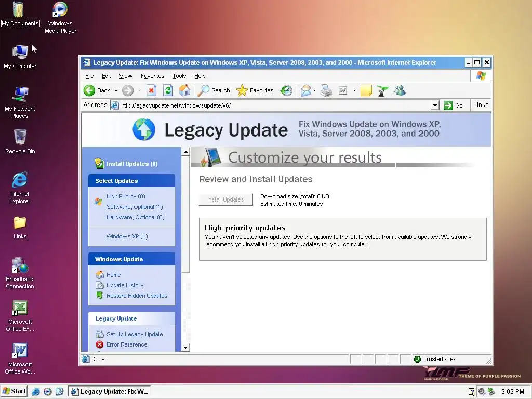The width and height of the screenshot is (532, 399).
Task: Click sidebar scrollbar down arrow
Action: pyautogui.click(x=185, y=347)
